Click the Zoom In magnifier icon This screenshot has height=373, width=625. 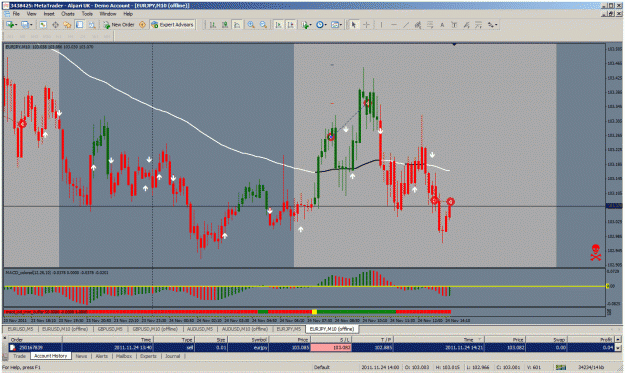pos(251,25)
